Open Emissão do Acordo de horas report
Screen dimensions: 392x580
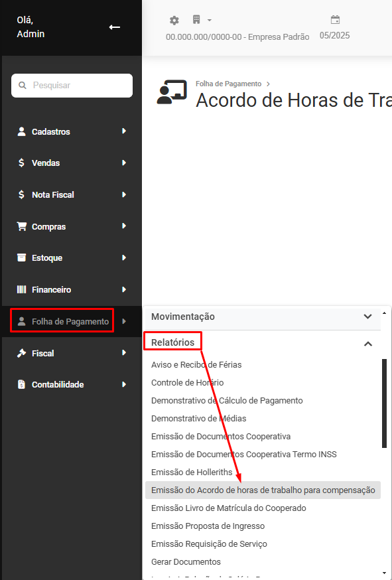[x=263, y=490]
